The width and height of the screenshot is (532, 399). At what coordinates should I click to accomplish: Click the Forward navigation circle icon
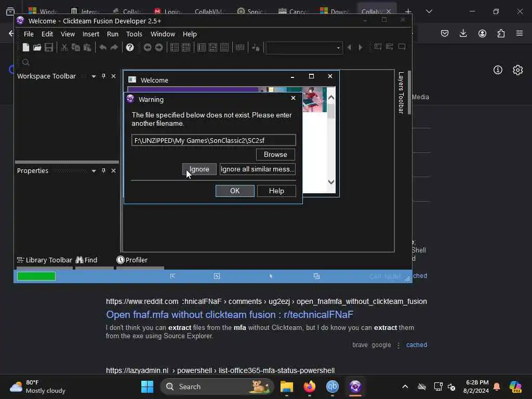click(159, 47)
